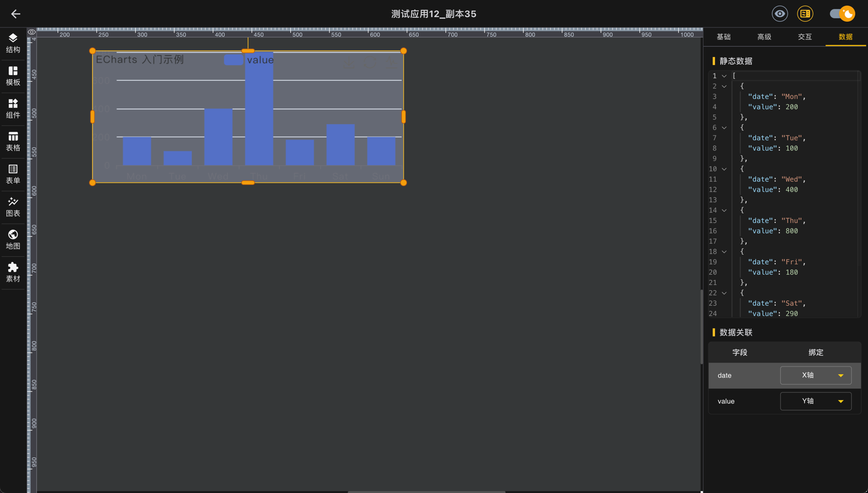Viewport: 868px width, 493px height.
Task: Click the bottom-right corner resize handle
Action: [x=404, y=183]
